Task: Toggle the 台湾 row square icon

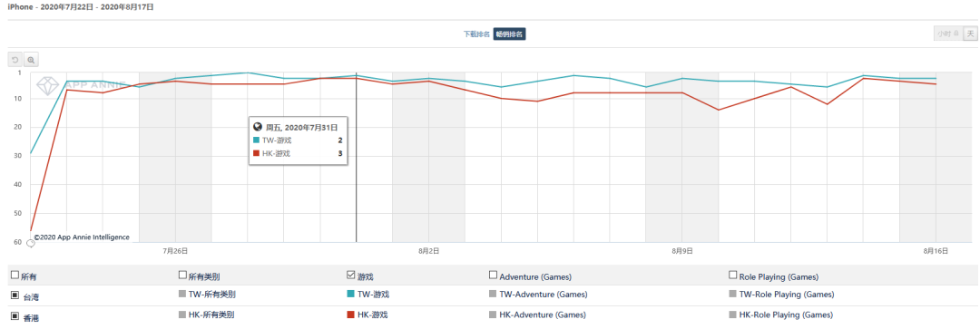Action: [x=15, y=295]
